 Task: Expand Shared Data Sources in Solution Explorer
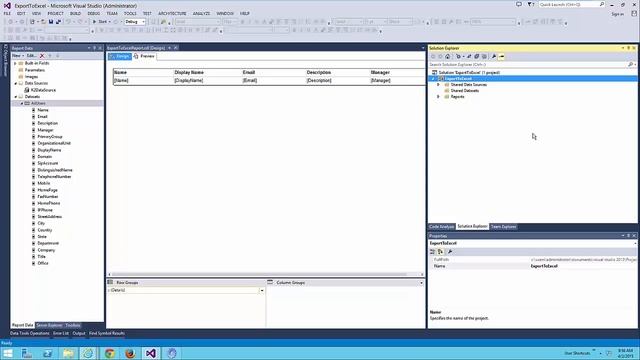pyautogui.click(x=438, y=84)
